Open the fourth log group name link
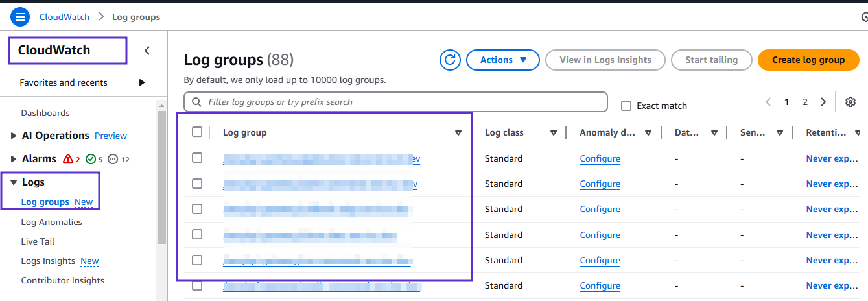 coord(310,235)
